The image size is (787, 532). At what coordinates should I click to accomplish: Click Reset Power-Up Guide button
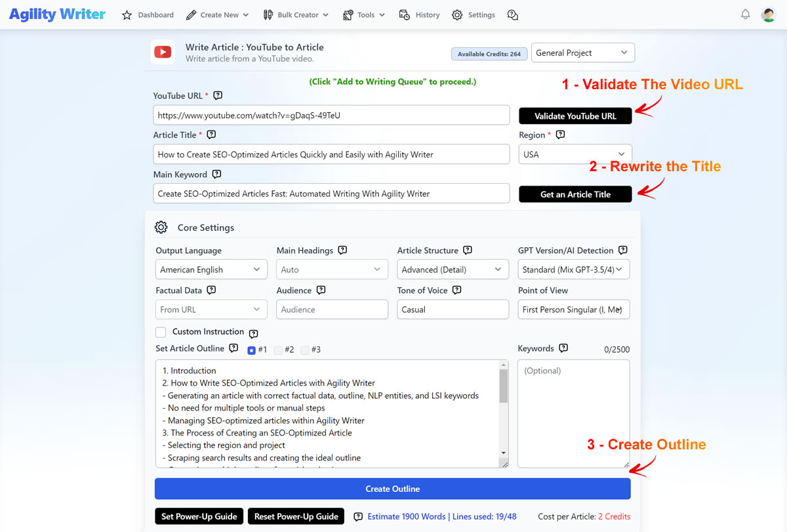[296, 516]
